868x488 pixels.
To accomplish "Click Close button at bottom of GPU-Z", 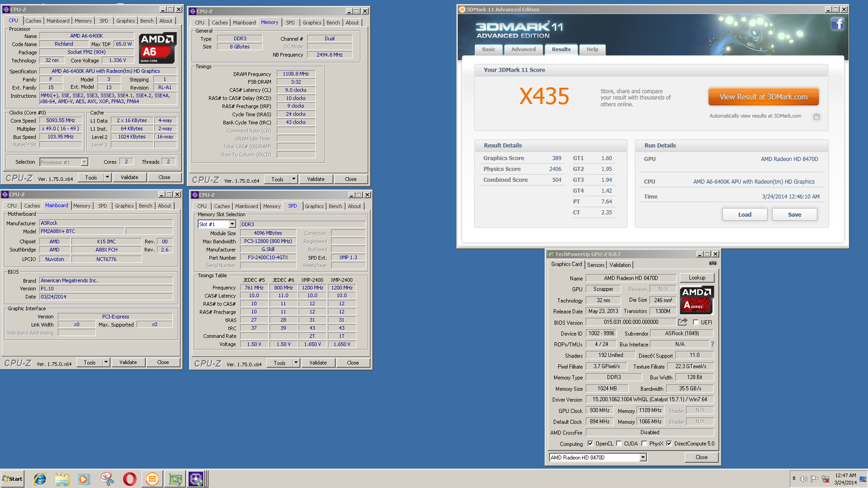I will coord(701,457).
